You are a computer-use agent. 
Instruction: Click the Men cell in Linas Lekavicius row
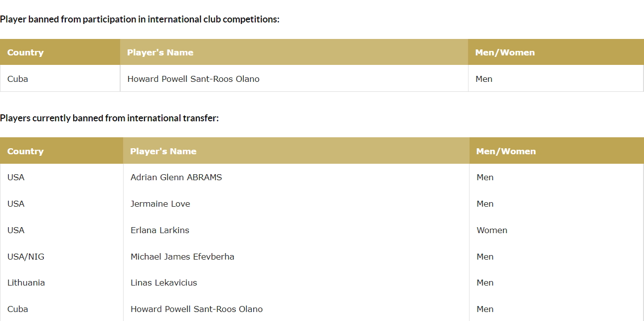(484, 283)
